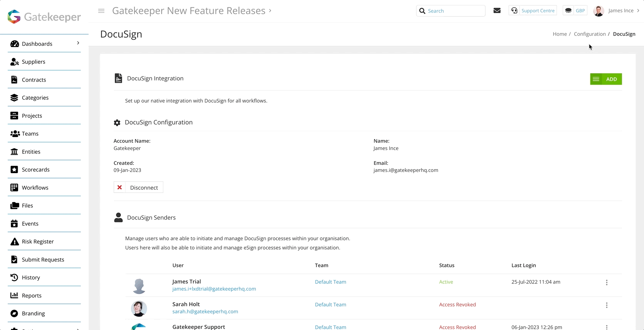Go to Home breadcrumb
The width and height of the screenshot is (644, 330).
click(560, 34)
